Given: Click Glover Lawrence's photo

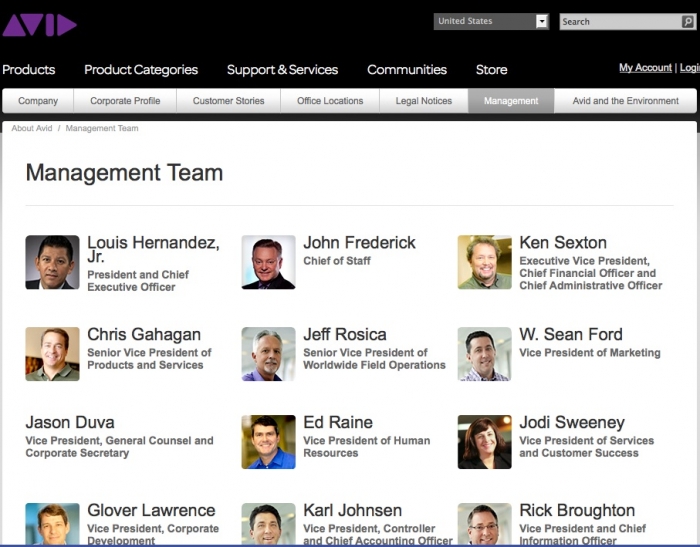Looking at the screenshot, I should 52,524.
